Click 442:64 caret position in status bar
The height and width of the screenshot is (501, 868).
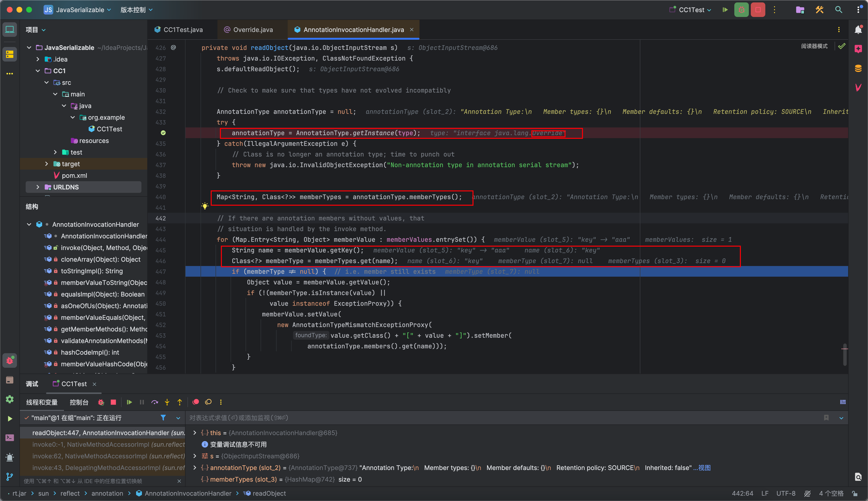click(742, 493)
